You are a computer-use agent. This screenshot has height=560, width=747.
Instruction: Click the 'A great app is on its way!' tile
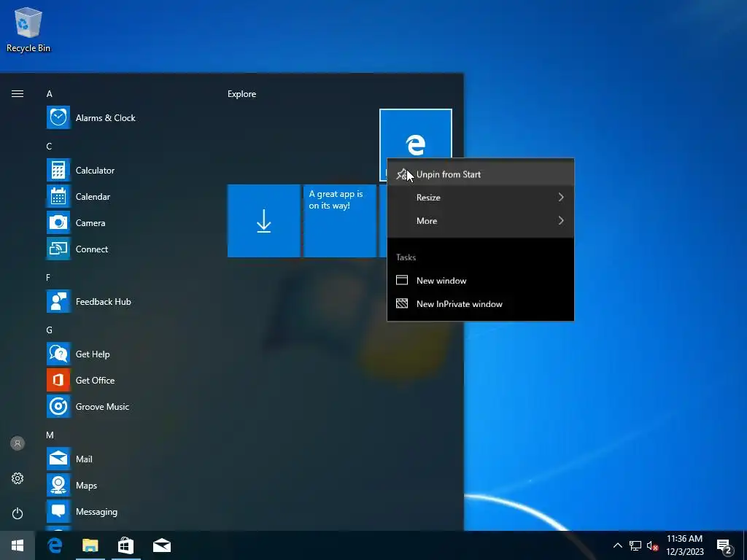(340, 221)
